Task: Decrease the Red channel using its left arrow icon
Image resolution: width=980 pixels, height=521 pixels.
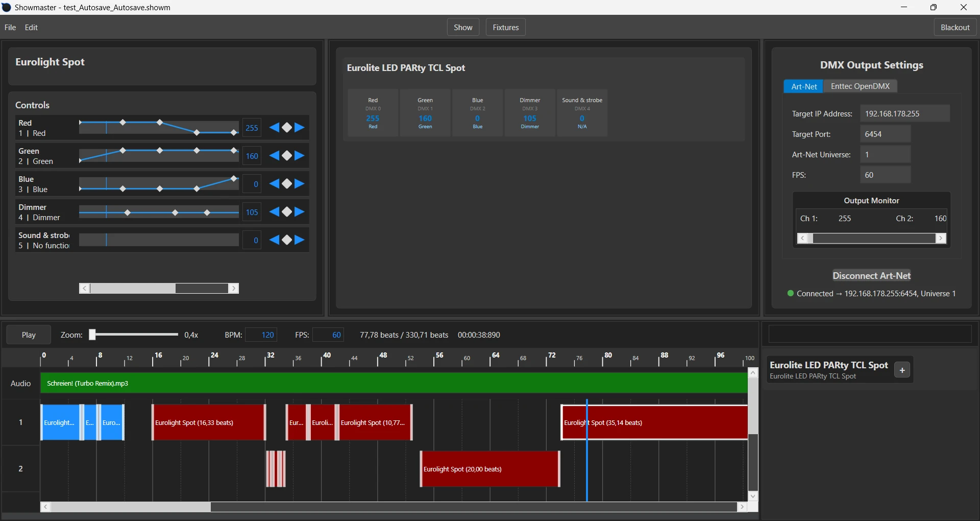Action: coord(274,128)
